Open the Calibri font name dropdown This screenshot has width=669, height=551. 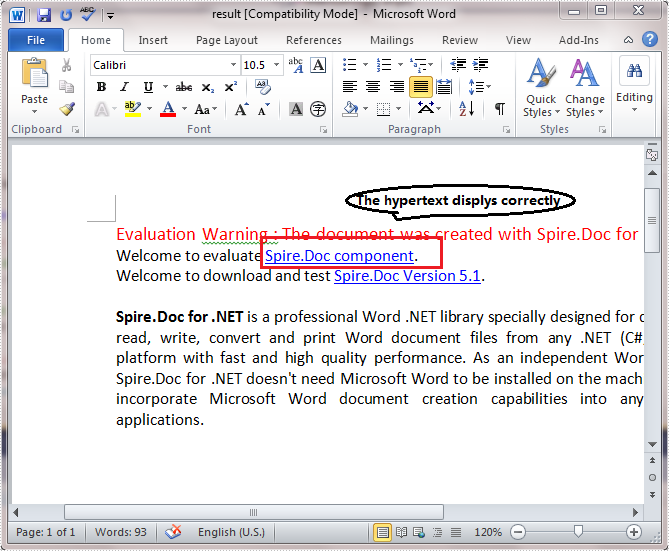click(233, 65)
